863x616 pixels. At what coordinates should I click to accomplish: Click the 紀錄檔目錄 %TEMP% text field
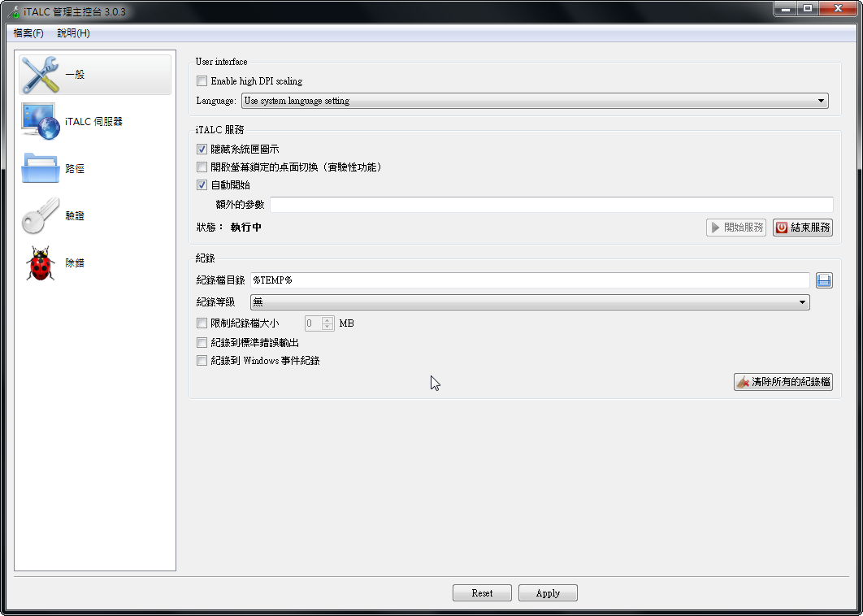pyautogui.click(x=530, y=280)
